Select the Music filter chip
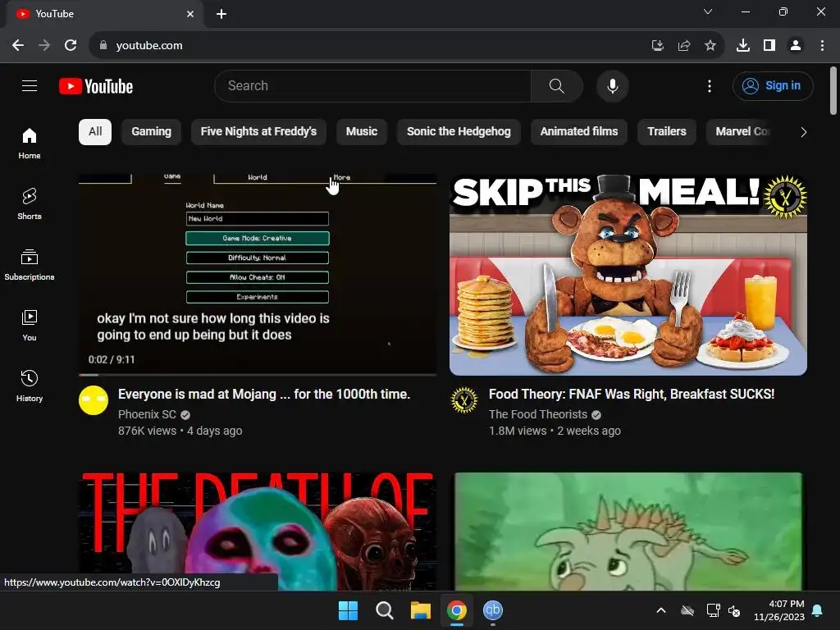This screenshot has height=630, width=840. (x=362, y=132)
